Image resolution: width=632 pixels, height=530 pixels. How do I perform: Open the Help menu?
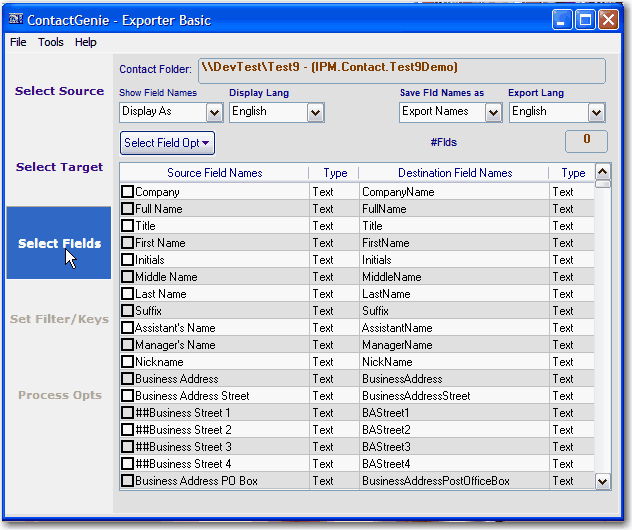click(85, 42)
